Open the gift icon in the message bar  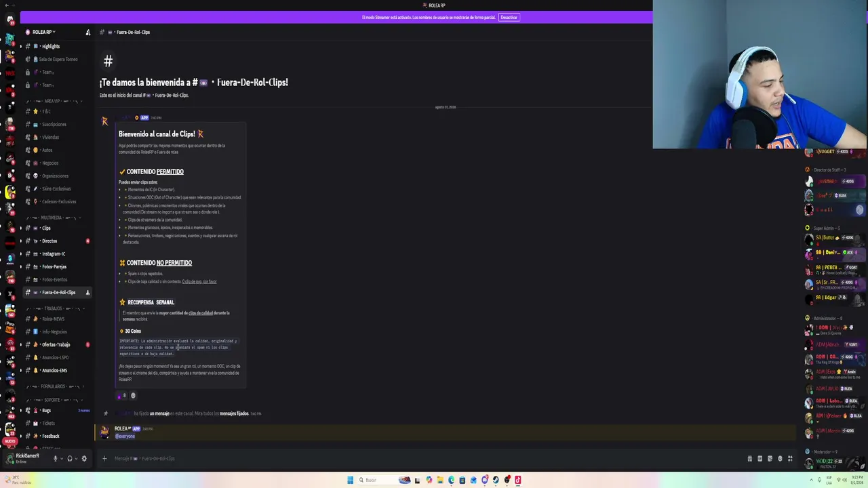[x=749, y=459]
